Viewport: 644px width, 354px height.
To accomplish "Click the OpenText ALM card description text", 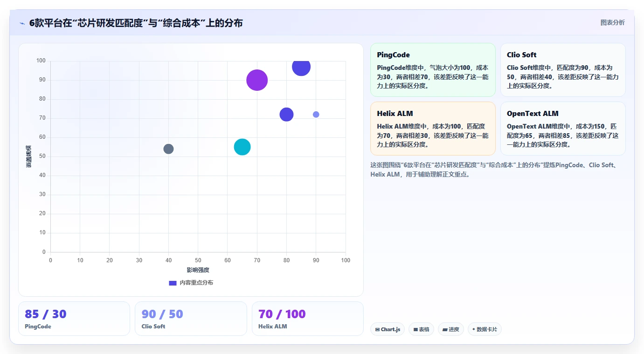I will (x=563, y=135).
